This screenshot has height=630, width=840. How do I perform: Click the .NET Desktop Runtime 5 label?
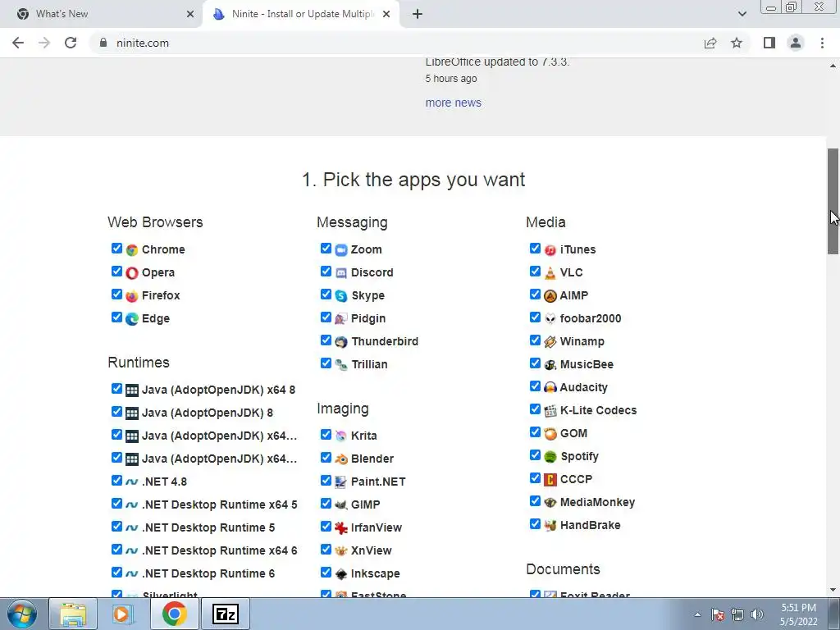[x=208, y=527]
